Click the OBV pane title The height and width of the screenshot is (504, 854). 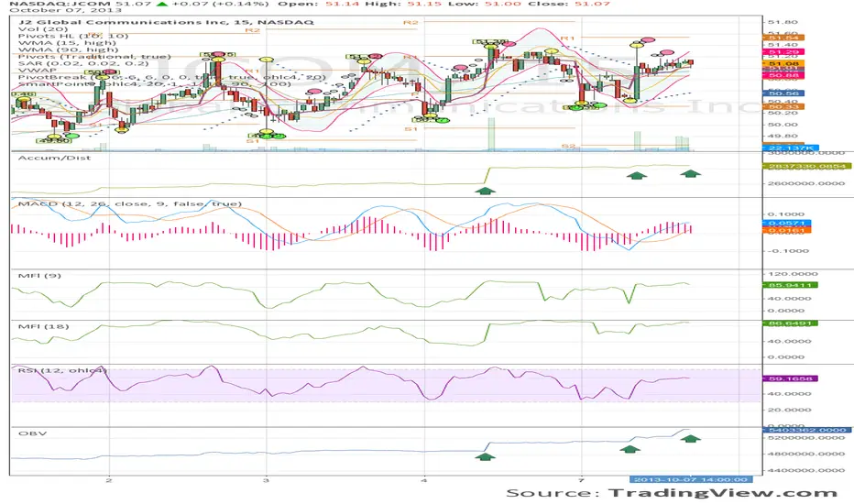[x=33, y=433]
